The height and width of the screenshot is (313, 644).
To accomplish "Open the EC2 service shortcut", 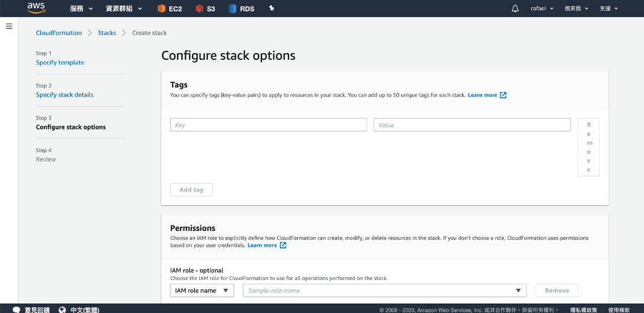I will 171,9.
